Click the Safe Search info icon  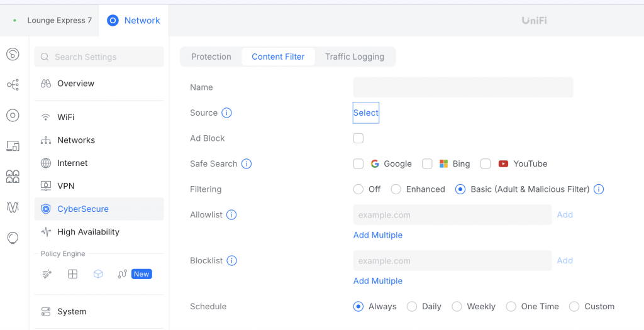(247, 164)
